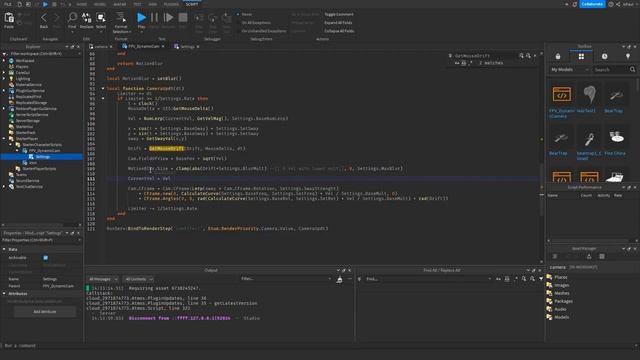Click the toolbox search magnifier icon
The width and height of the screenshot is (640, 360).
coord(632,69)
